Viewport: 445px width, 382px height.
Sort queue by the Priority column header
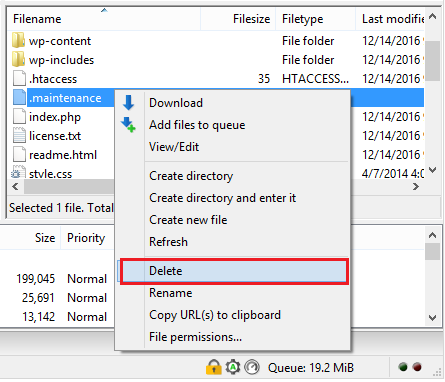[86, 238]
